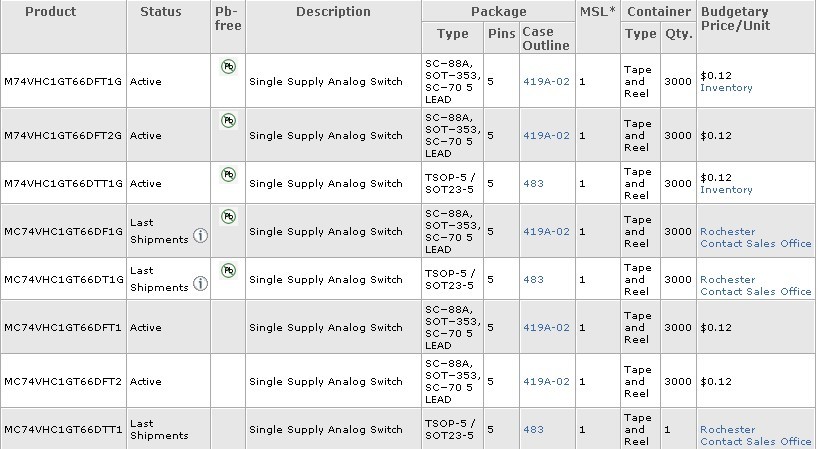818x449 pixels.
Task: Open 483 case outline for MC74VHC1GT66DTT1
Action: click(533, 429)
